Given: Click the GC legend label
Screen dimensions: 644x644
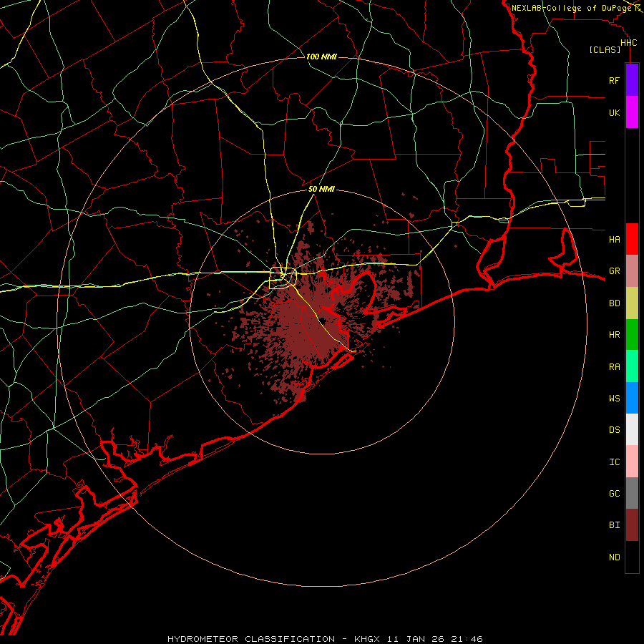Looking at the screenshot, I should 614,493.
